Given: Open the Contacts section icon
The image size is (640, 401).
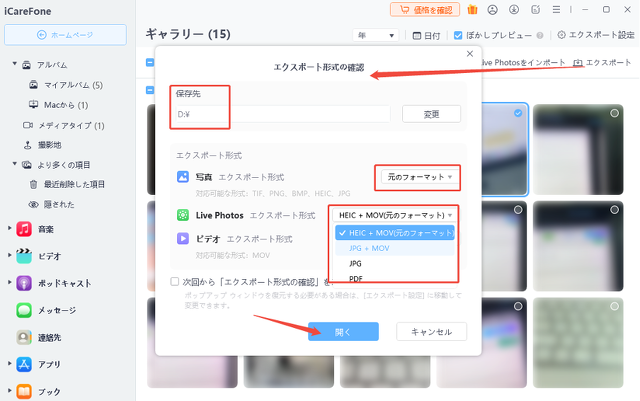Looking at the screenshot, I should [24, 337].
